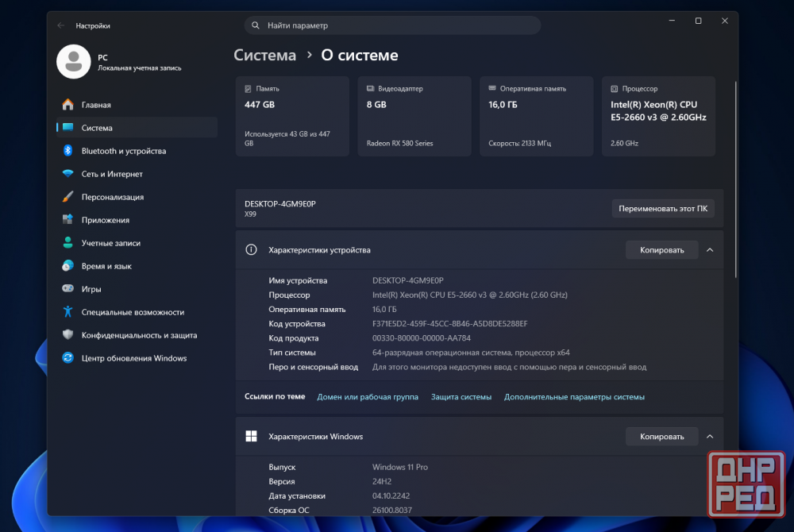Click the accessibility figure icon

click(x=67, y=312)
